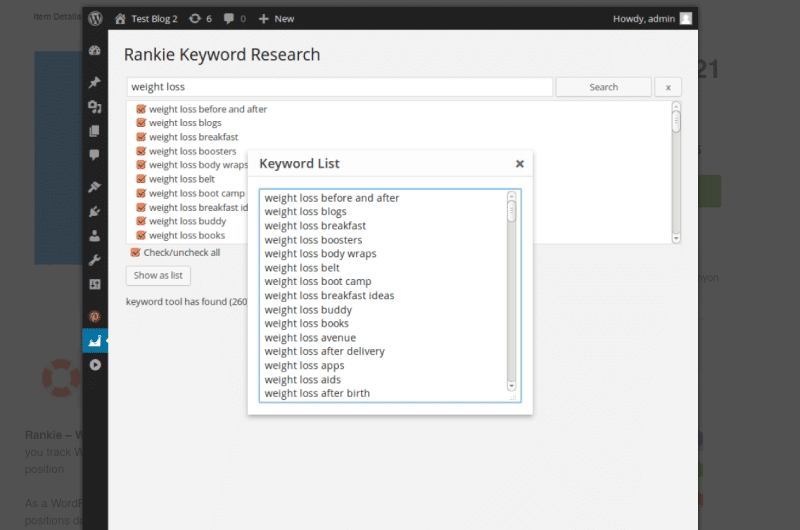This screenshot has width=800, height=530.
Task: Click 'weight loss breakfast ideas' in Keyword List
Action: click(329, 296)
